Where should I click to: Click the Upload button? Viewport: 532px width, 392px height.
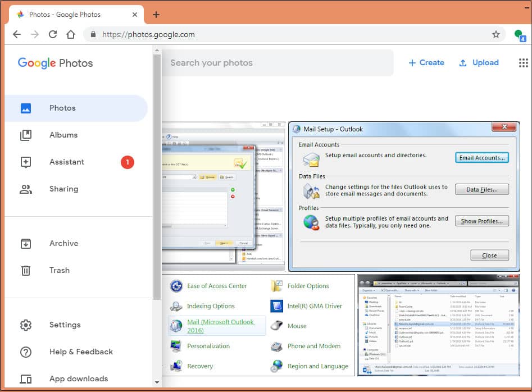point(479,63)
